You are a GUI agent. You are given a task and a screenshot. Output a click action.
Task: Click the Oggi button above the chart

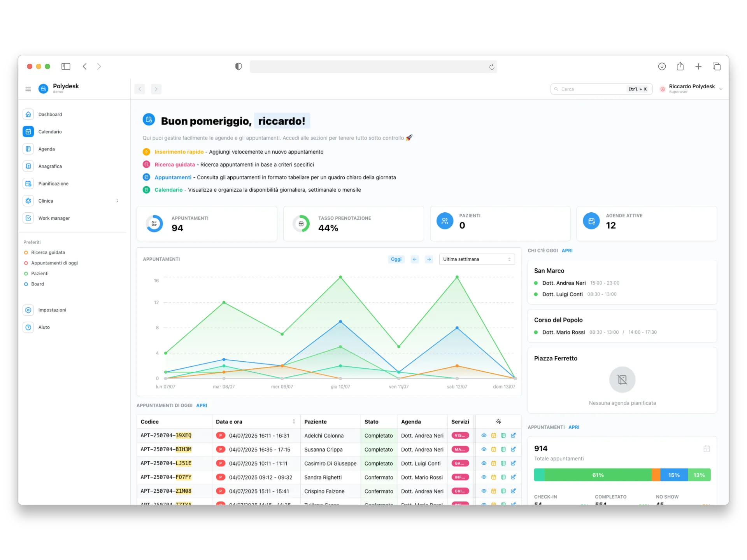tap(396, 259)
